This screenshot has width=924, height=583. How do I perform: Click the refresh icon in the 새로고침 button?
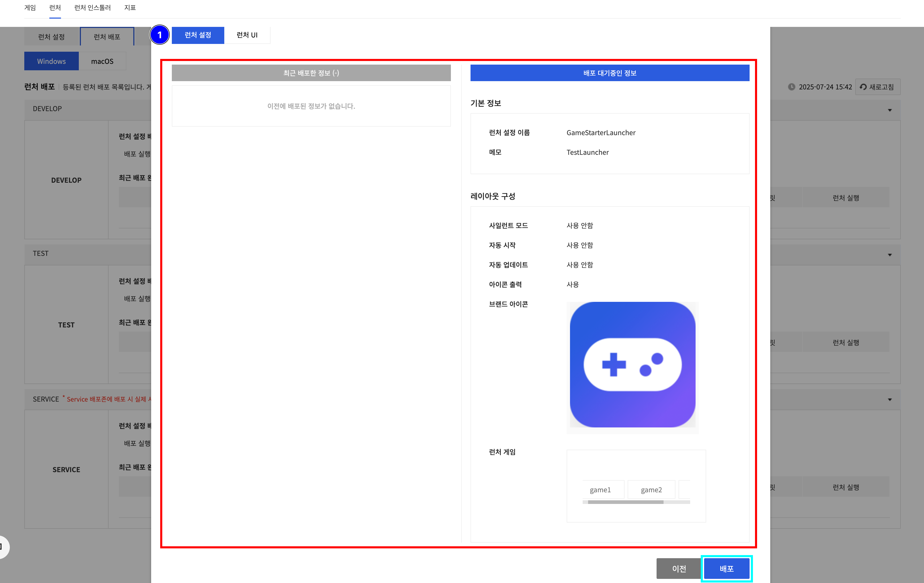tap(863, 87)
